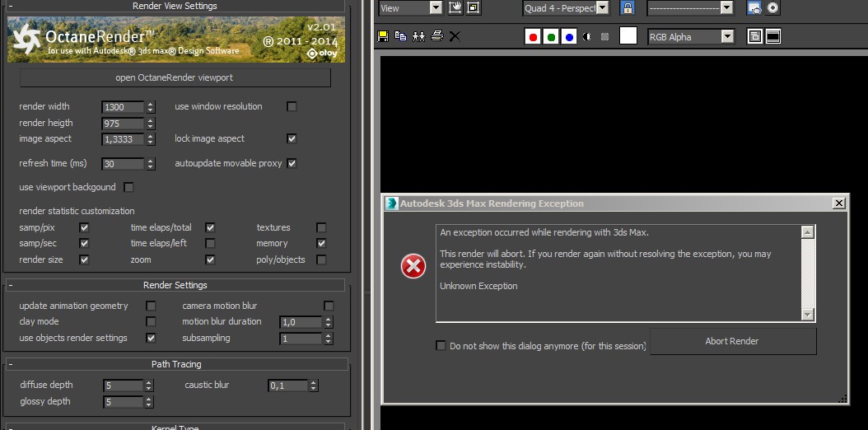The height and width of the screenshot is (430, 868).
Task: Adjust the render width spinner arrows
Action: point(151,107)
